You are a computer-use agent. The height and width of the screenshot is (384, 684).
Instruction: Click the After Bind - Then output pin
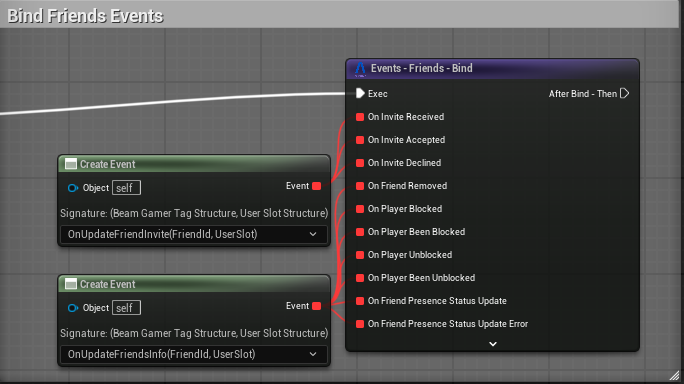coord(625,93)
